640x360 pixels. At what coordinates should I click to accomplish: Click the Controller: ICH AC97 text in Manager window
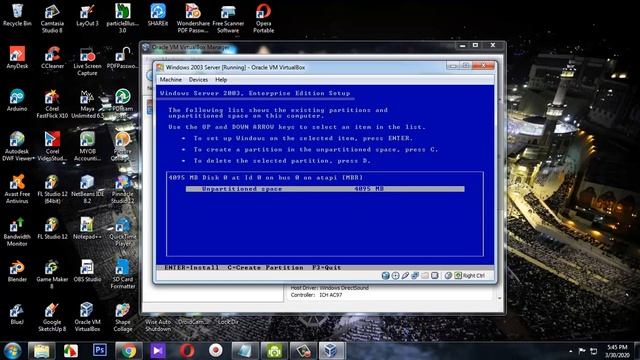316,295
